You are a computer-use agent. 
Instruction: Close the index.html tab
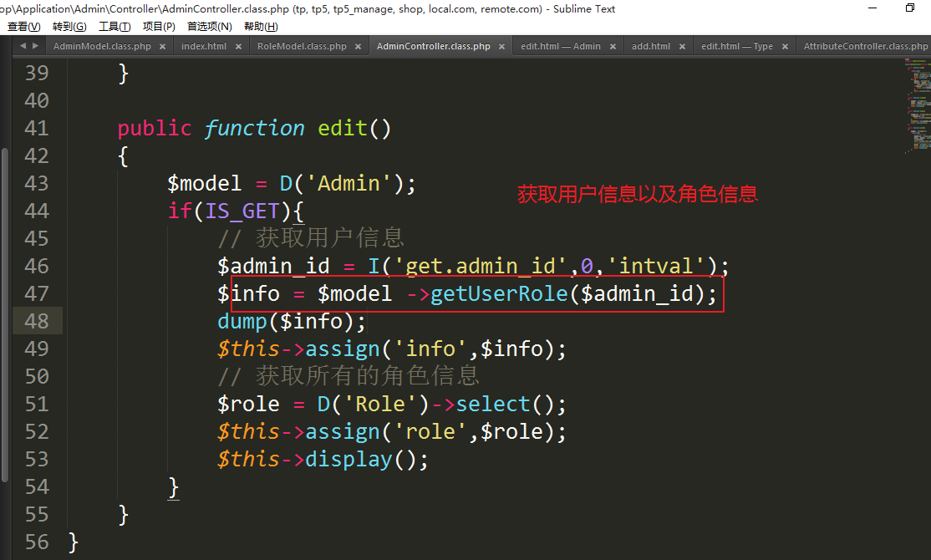[x=237, y=47]
